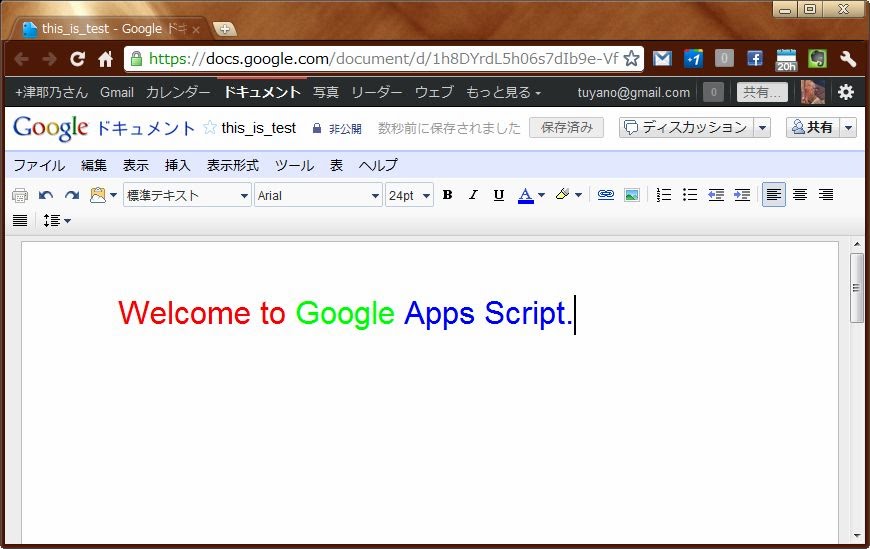The image size is (870, 549).
Task: Open the Arial font dropdown
Action: tap(318, 195)
